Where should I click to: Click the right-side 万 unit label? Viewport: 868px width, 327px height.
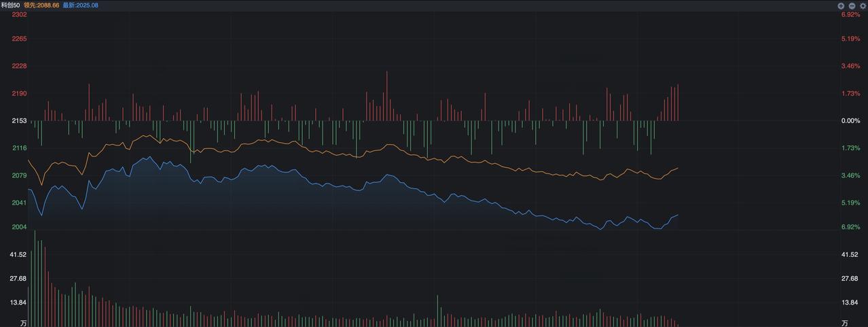click(845, 322)
